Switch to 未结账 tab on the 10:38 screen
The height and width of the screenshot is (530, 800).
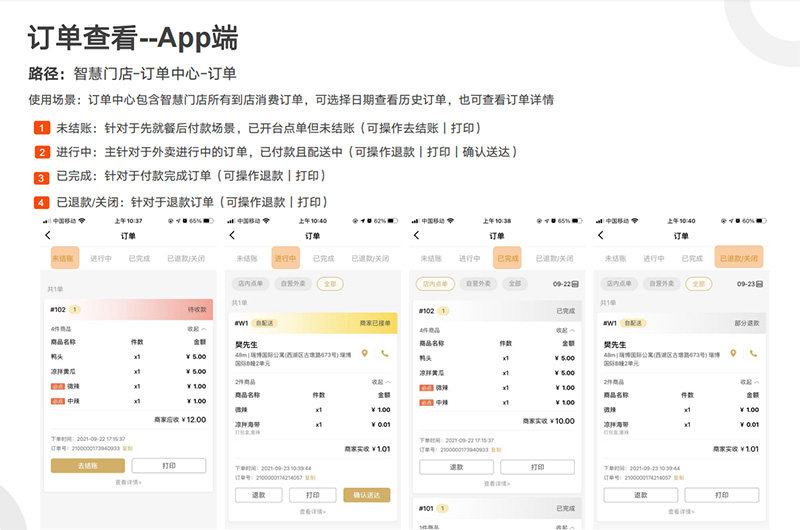click(x=431, y=259)
